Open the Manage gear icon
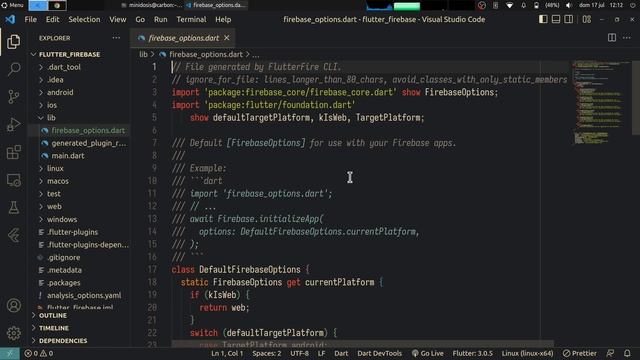 [13, 333]
